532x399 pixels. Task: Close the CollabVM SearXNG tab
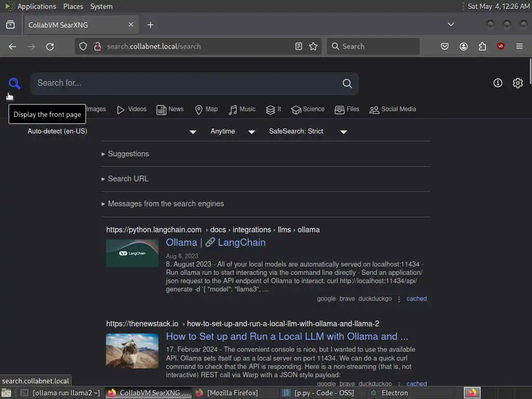point(130,24)
